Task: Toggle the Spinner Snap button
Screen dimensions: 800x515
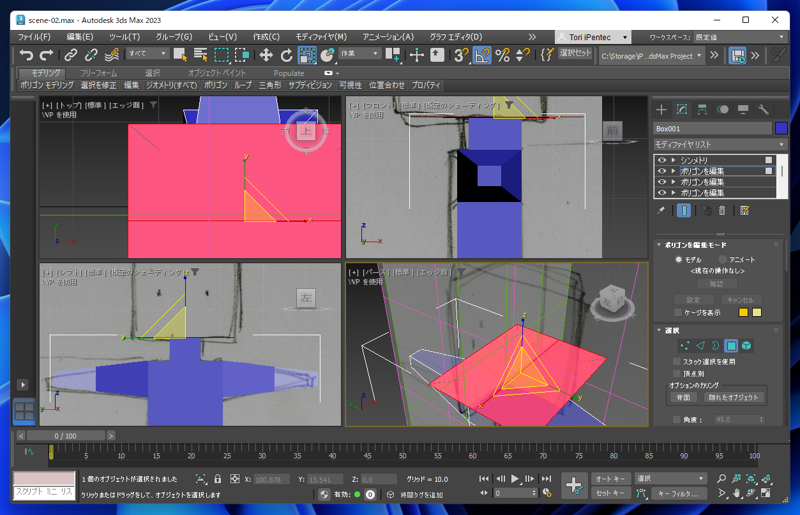Action: [522, 55]
